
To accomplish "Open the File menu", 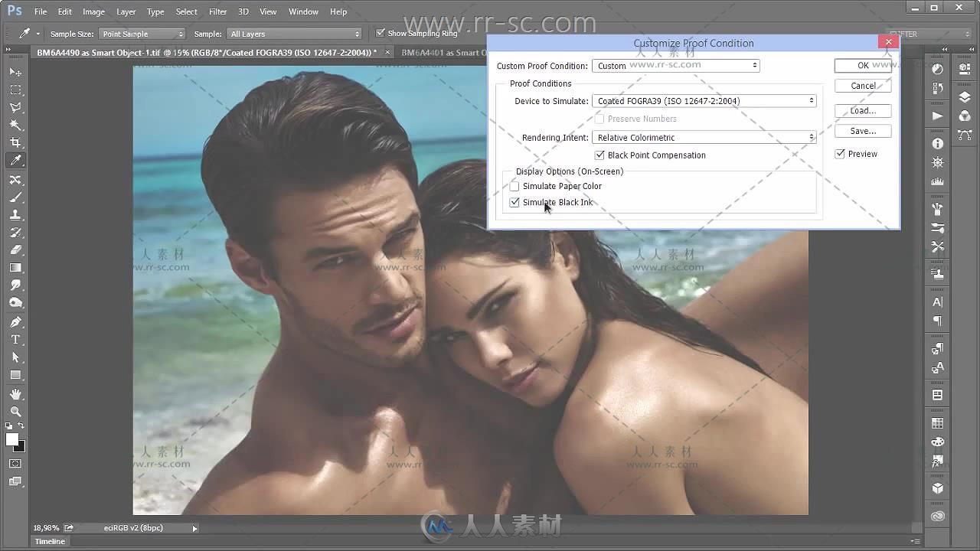I will tap(41, 11).
